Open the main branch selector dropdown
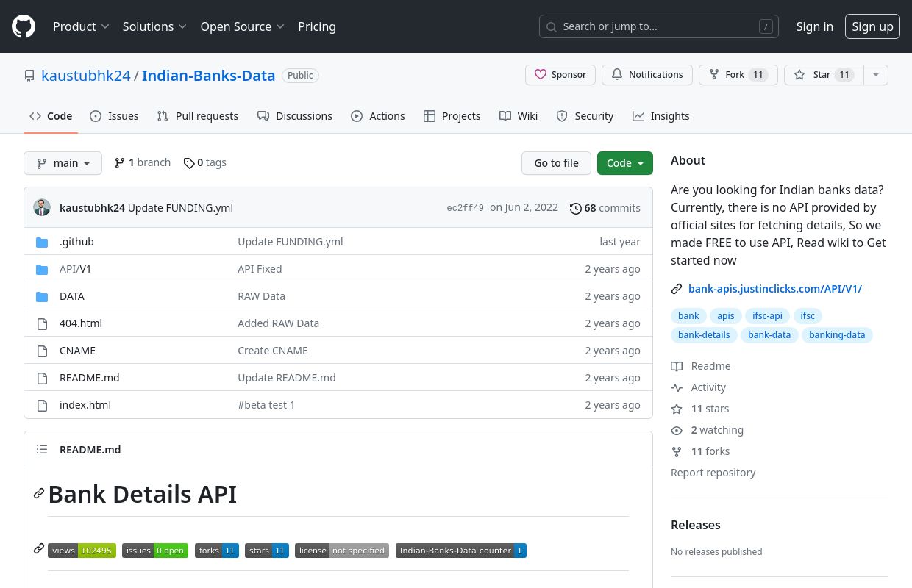 (x=63, y=163)
